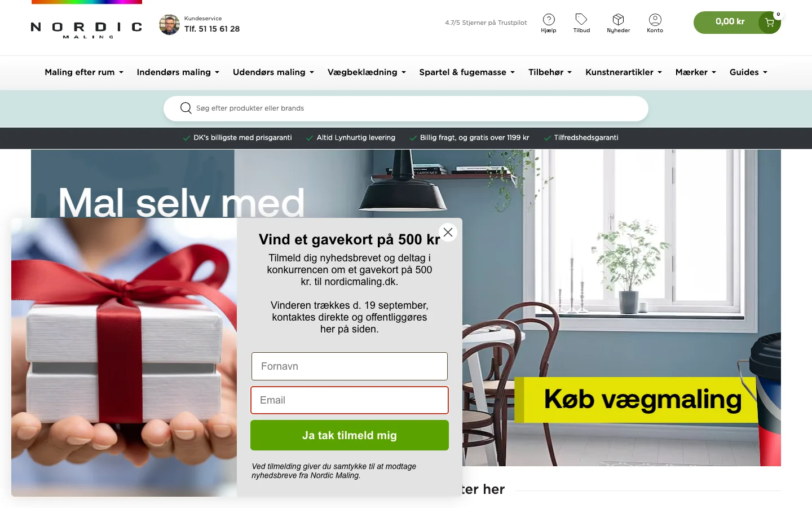Expand the Indendørs maling dropdown
812x508 pixels.
[178, 72]
